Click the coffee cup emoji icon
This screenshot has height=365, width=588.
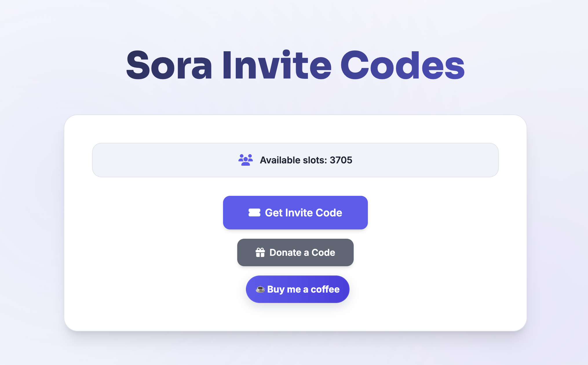[260, 289]
